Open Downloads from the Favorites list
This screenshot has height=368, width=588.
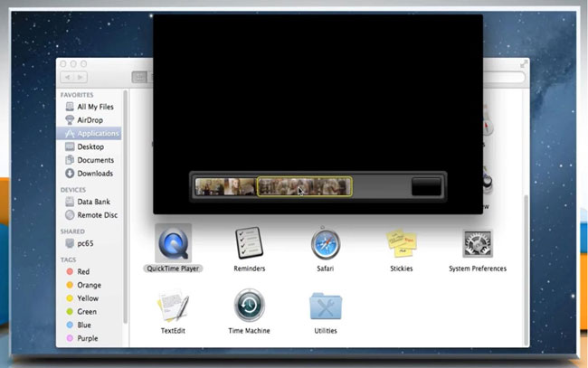90,173
